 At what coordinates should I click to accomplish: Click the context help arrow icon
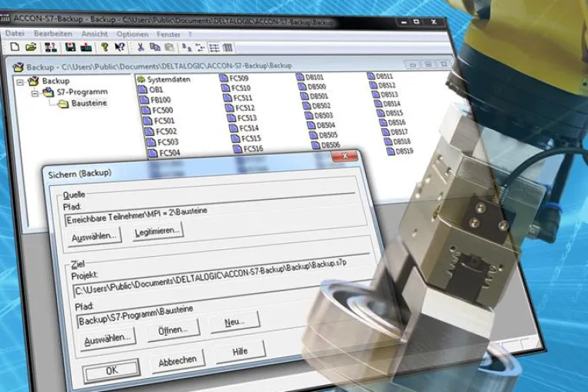[120, 47]
